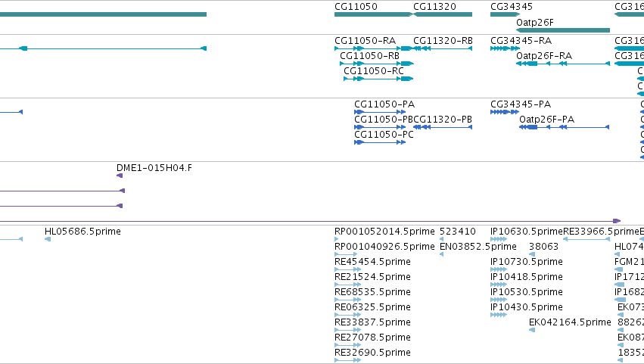Click the CG11320-RB transcript glyph
The width and height of the screenshot is (644, 364).
pyautogui.click(x=443, y=48)
